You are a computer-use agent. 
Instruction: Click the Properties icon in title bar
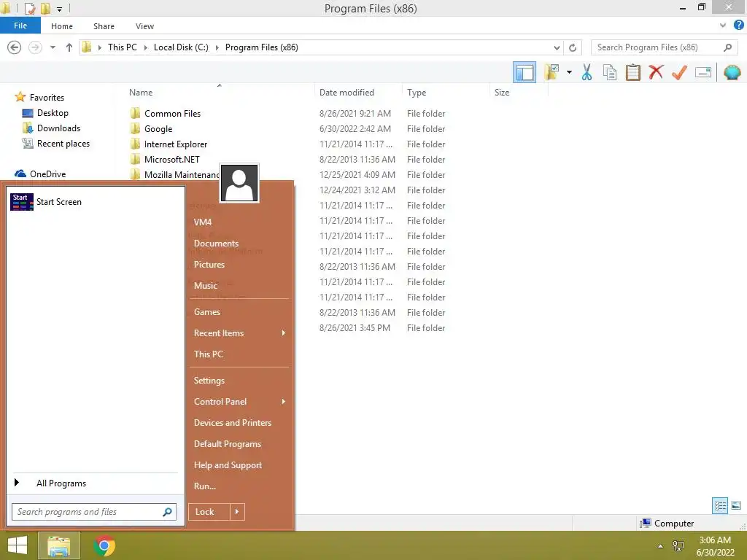(29, 8)
